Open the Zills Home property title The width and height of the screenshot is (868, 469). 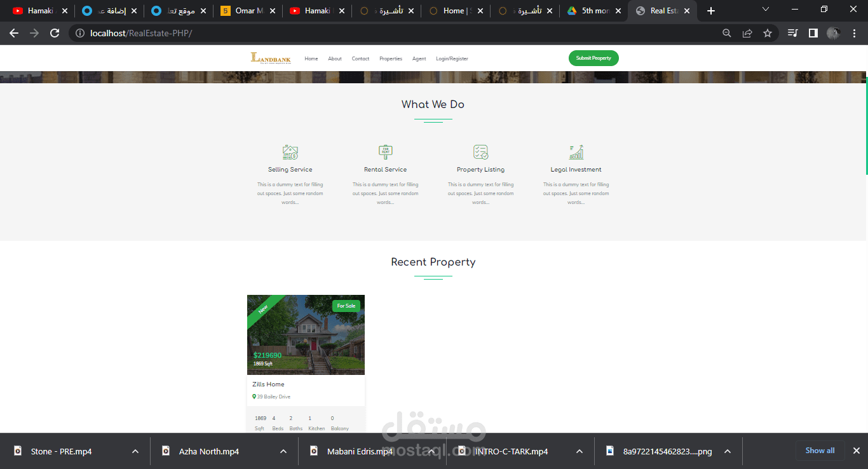pos(268,384)
